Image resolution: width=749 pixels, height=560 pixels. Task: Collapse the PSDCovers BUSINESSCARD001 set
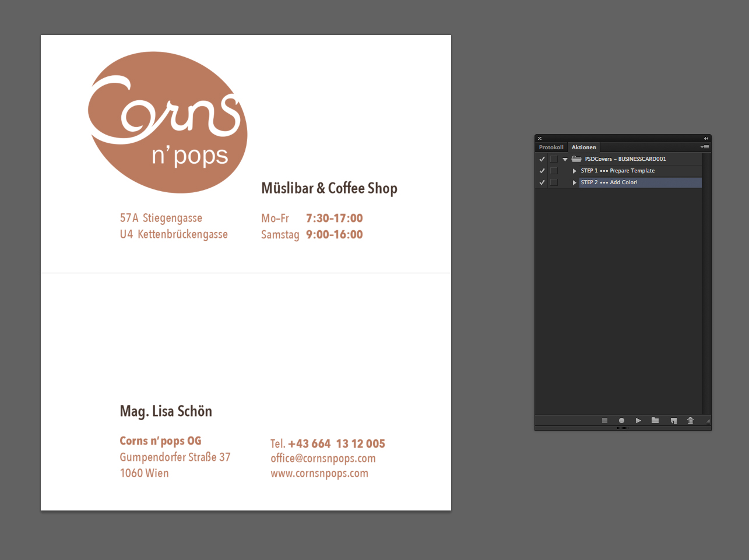[x=565, y=159]
